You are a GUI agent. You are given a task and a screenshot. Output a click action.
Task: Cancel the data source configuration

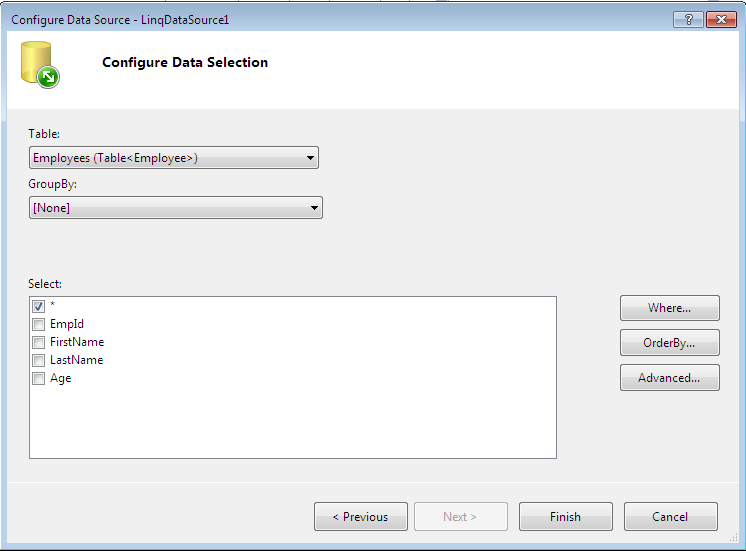670,517
